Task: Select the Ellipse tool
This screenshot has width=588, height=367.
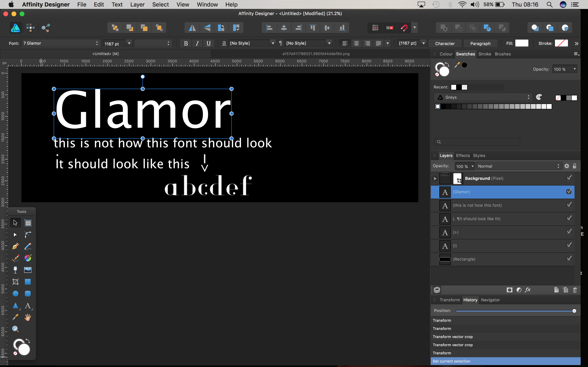Action: tap(15, 293)
